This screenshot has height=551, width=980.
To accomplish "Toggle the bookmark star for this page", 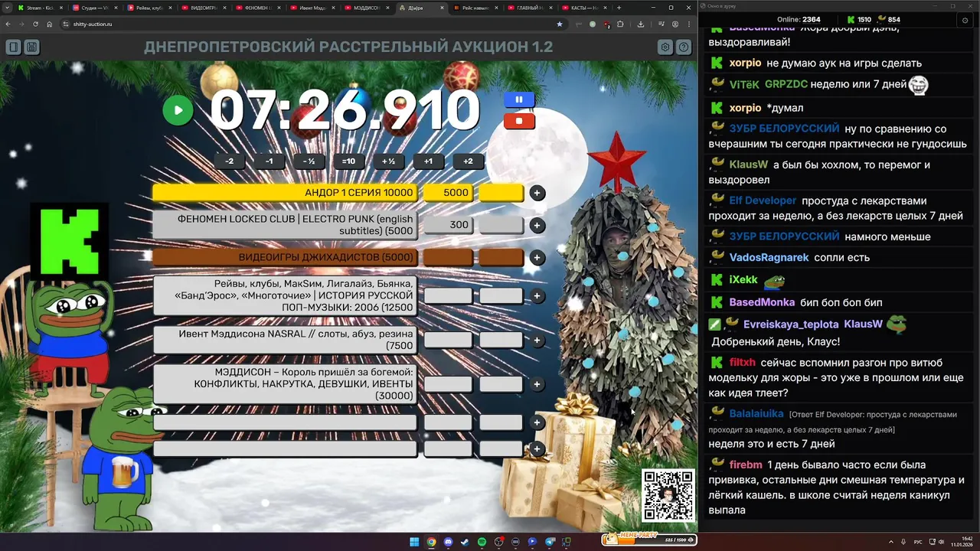I will click(560, 24).
